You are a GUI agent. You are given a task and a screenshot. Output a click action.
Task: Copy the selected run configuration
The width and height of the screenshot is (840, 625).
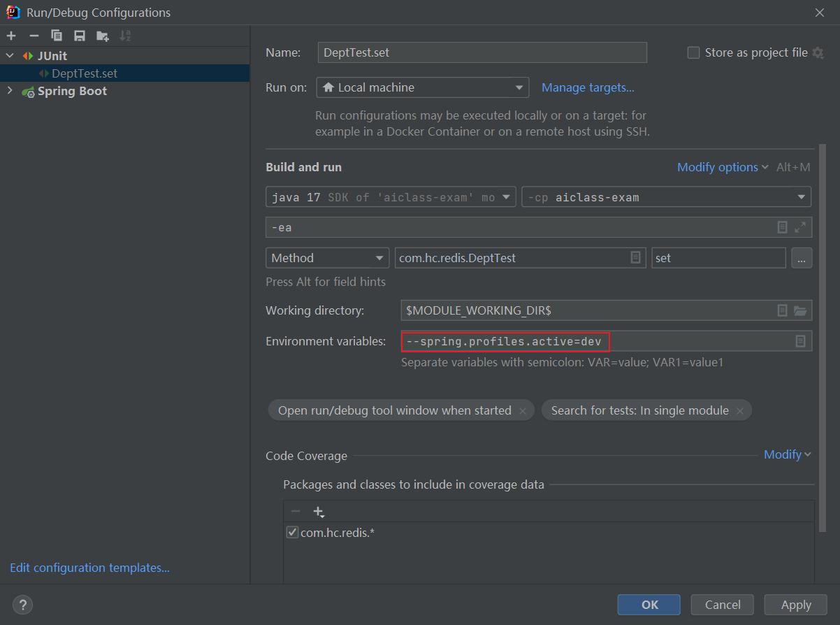tap(57, 36)
